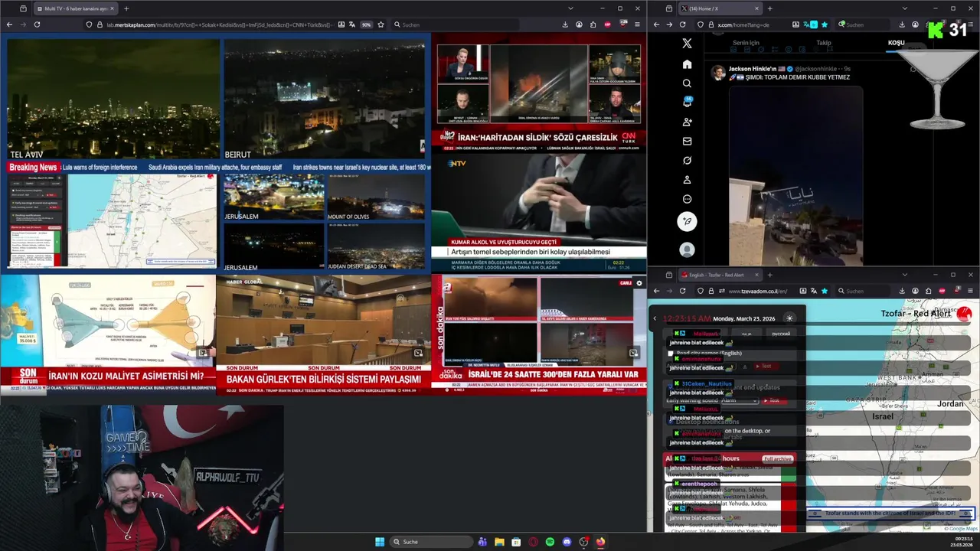The image size is (980, 551).
Task: Test the early warning sound
Action: [x=774, y=400]
